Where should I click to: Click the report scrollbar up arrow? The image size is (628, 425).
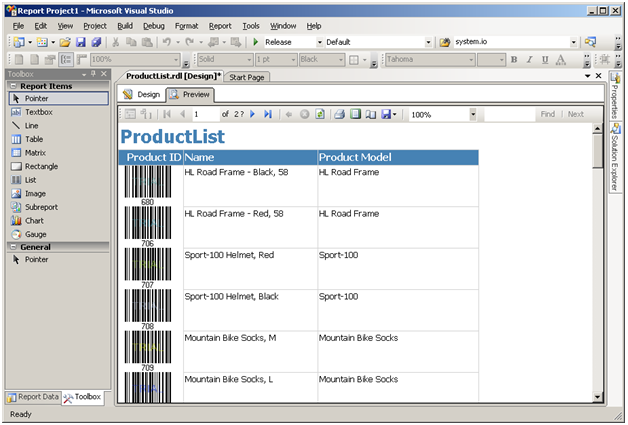coord(597,129)
